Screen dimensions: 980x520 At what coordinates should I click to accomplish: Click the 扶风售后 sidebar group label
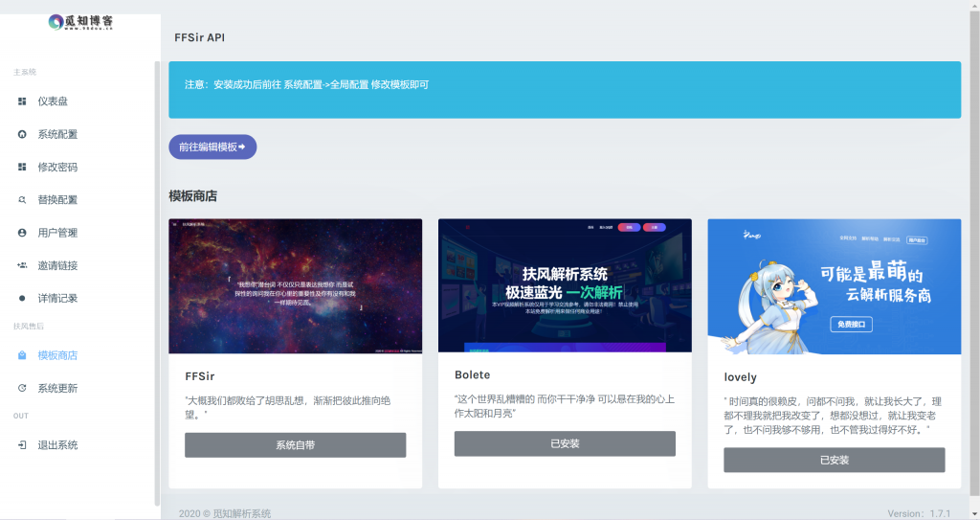(x=29, y=326)
